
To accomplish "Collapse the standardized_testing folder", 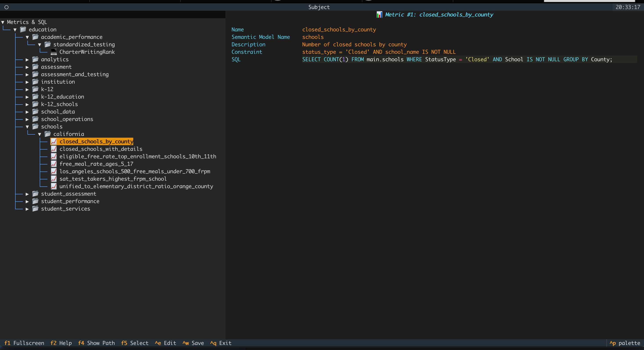I will 40,44.
